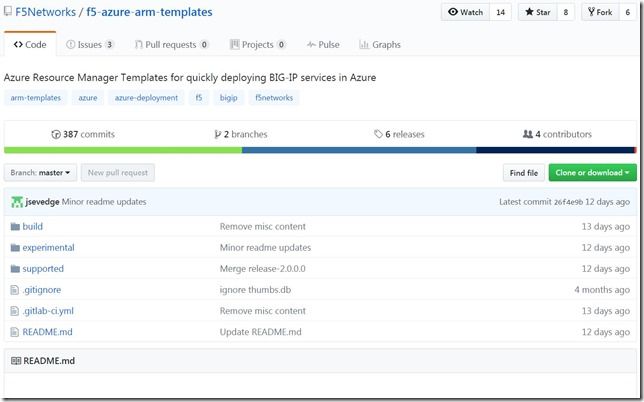Screen dimensions: 644x402
Task: Open the Pull requests tab
Action: pyautogui.click(x=174, y=45)
